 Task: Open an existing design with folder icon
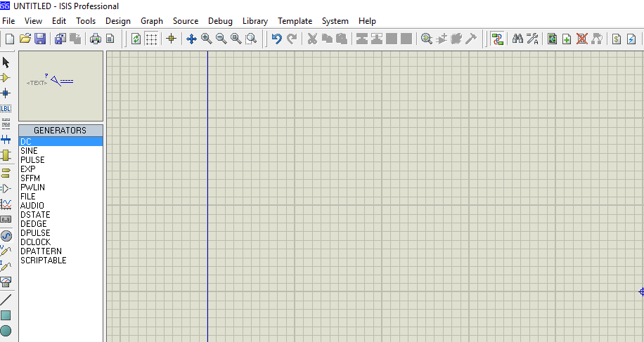point(25,39)
